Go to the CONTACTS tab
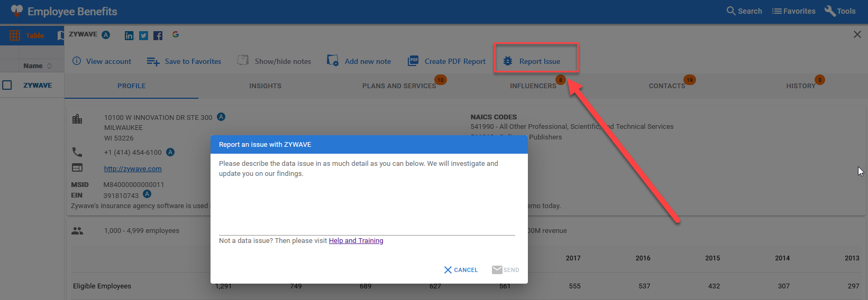The image size is (868, 300). point(667,86)
